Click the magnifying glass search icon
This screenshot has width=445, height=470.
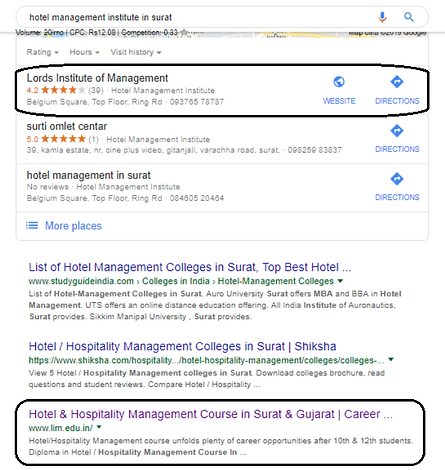point(409,17)
